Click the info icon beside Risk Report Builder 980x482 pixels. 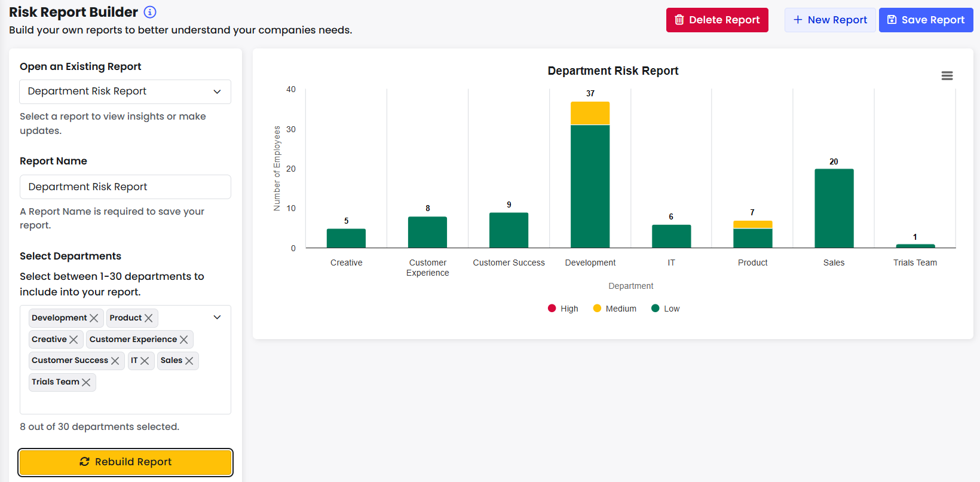(150, 12)
